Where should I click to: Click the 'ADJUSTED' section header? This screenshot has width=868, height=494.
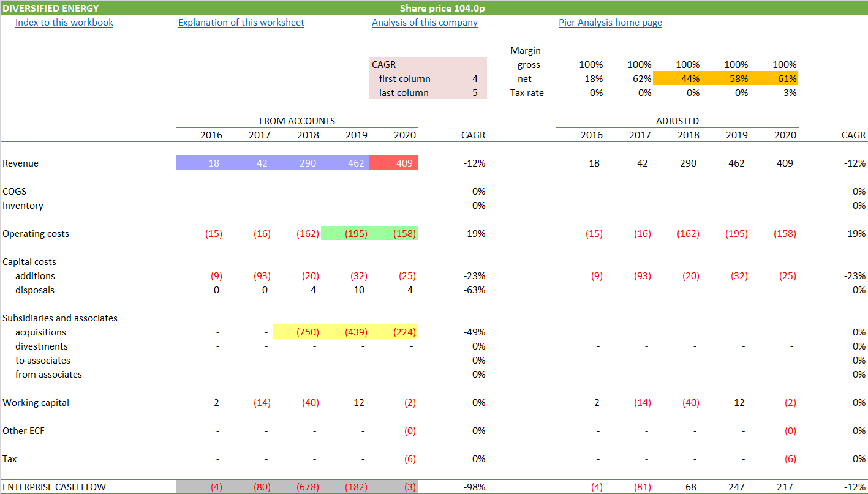[x=677, y=121]
